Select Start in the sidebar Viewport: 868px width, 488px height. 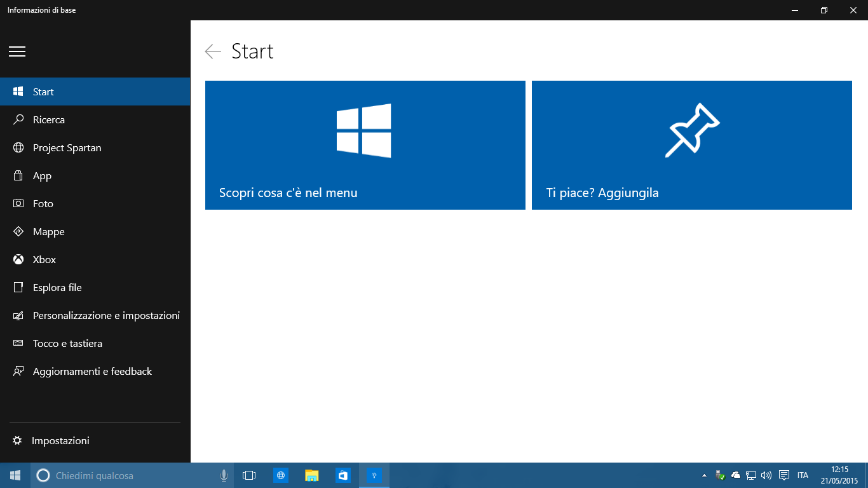pos(95,91)
